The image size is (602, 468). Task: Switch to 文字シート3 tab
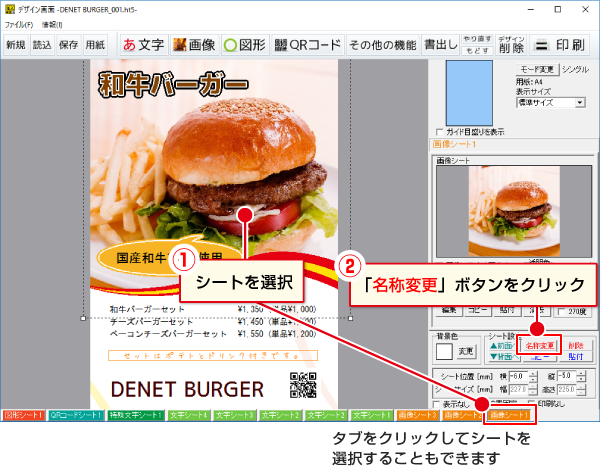tap(234, 415)
